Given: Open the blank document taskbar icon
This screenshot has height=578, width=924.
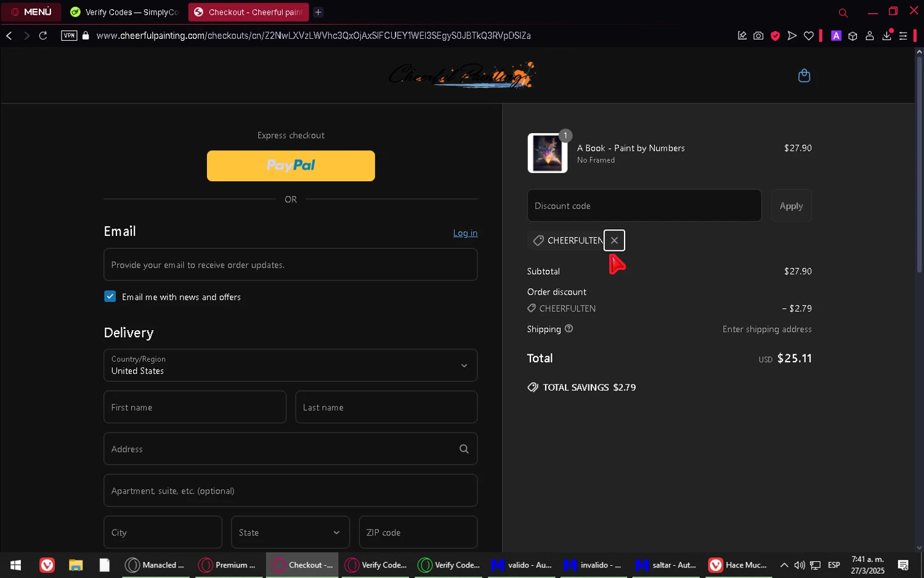Looking at the screenshot, I should click(104, 565).
